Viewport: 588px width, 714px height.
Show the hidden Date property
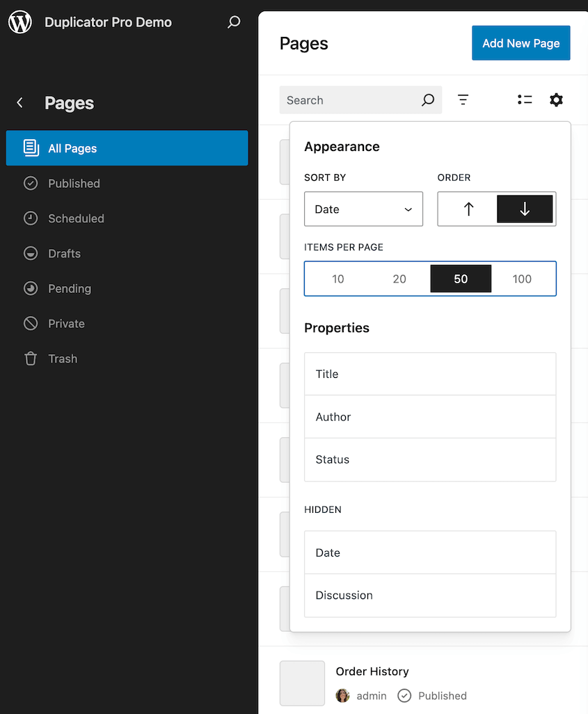pyautogui.click(x=430, y=553)
